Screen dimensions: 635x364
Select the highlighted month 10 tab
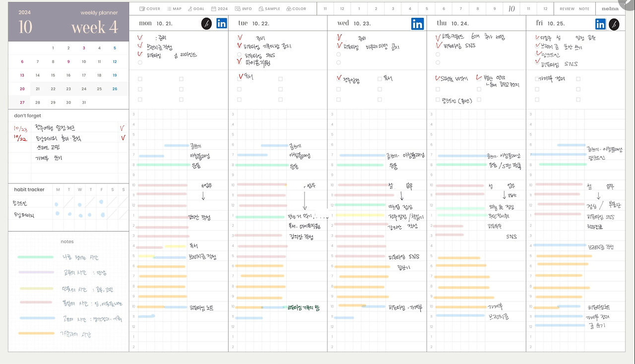point(511,9)
